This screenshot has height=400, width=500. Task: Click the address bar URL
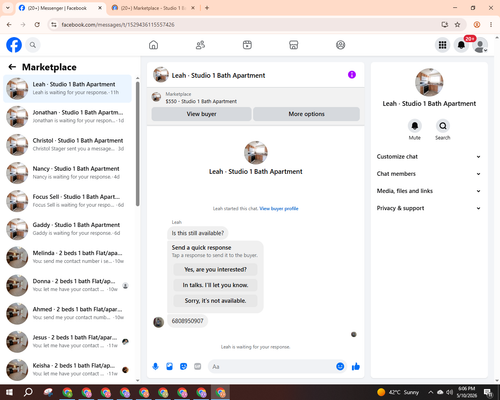click(x=118, y=25)
